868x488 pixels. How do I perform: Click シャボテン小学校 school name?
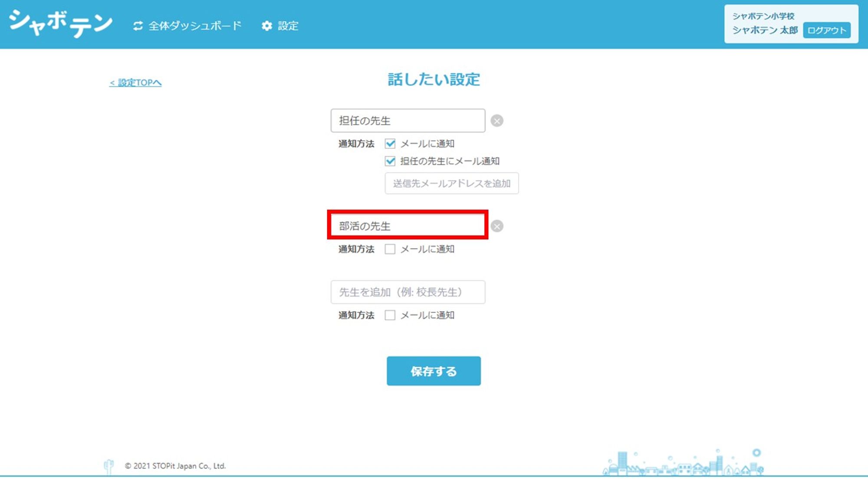coord(763,16)
